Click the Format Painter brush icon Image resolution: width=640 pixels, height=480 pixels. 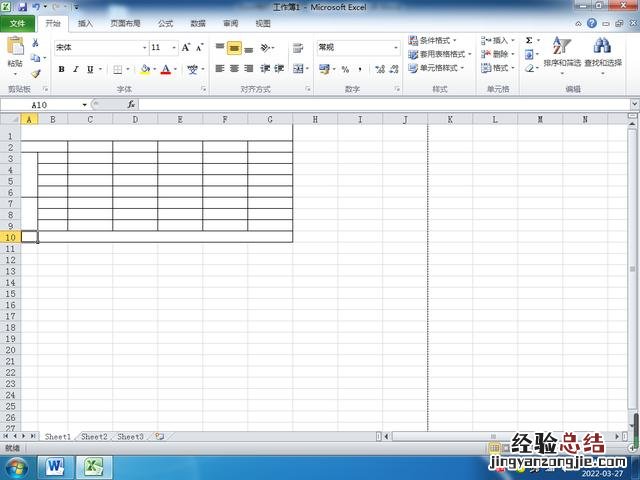point(36,73)
